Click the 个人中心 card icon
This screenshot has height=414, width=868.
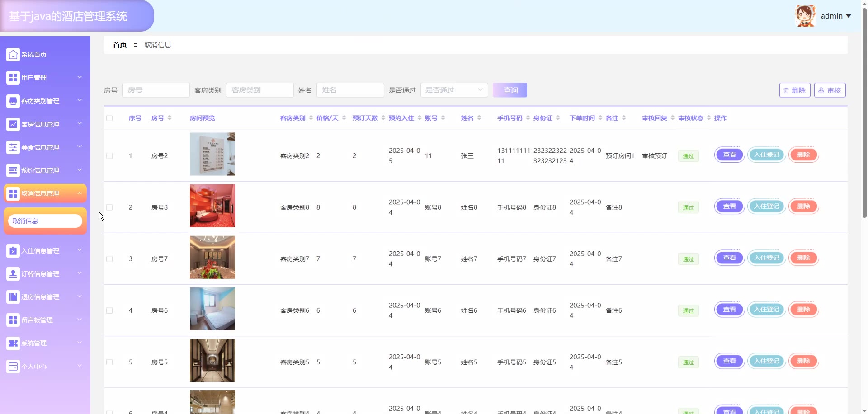click(x=13, y=367)
